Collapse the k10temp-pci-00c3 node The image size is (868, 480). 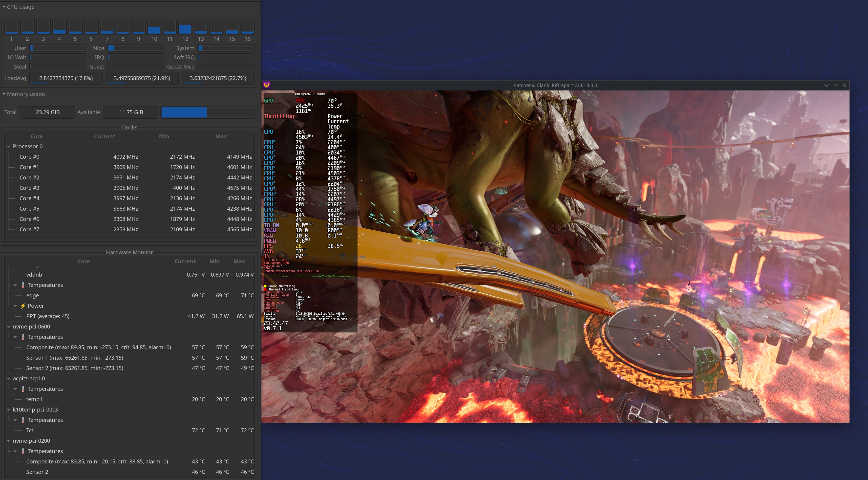8,410
